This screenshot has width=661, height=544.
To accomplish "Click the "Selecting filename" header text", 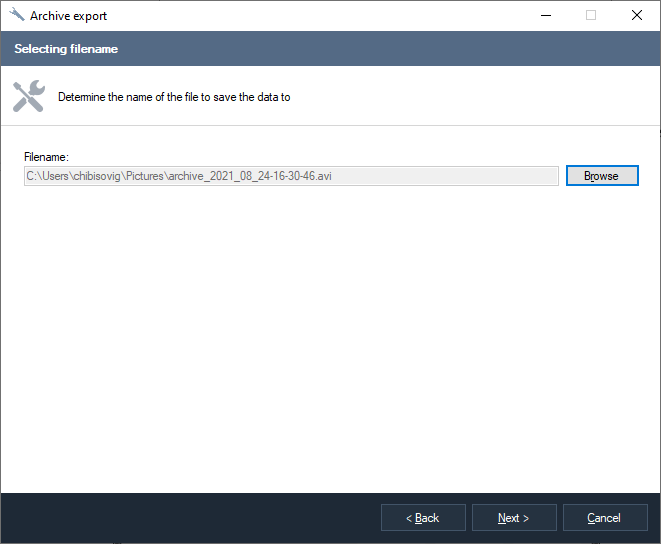I will point(67,49).
